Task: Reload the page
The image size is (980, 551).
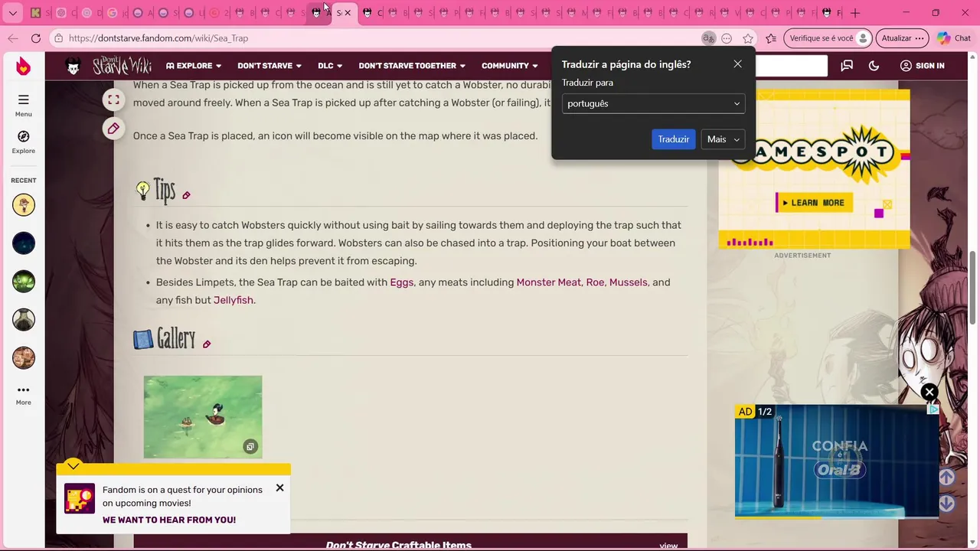Action: coord(36,38)
